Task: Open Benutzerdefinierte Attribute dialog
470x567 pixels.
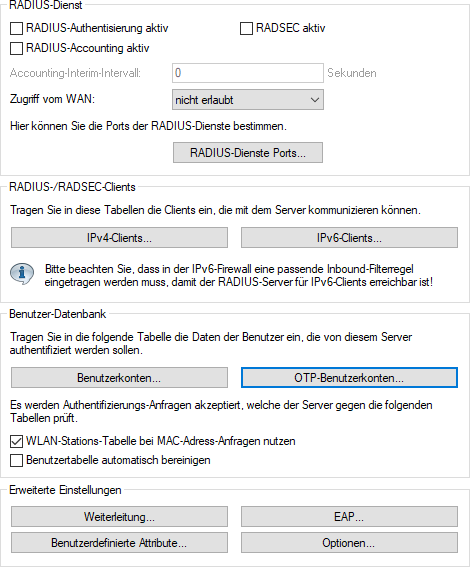Action: tap(119, 542)
